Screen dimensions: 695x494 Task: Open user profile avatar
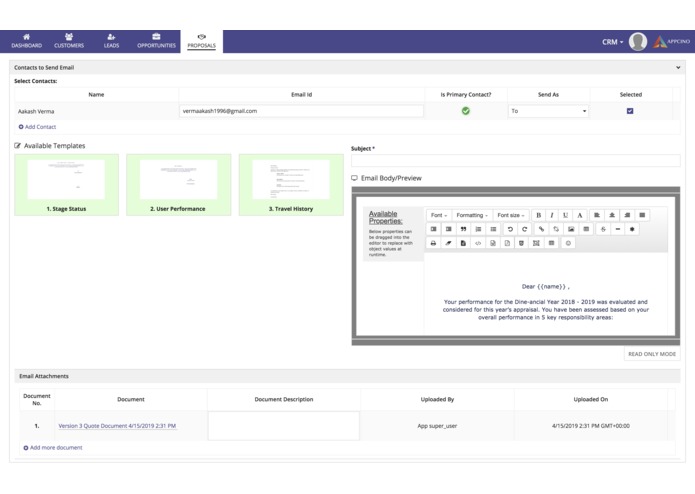click(x=638, y=42)
